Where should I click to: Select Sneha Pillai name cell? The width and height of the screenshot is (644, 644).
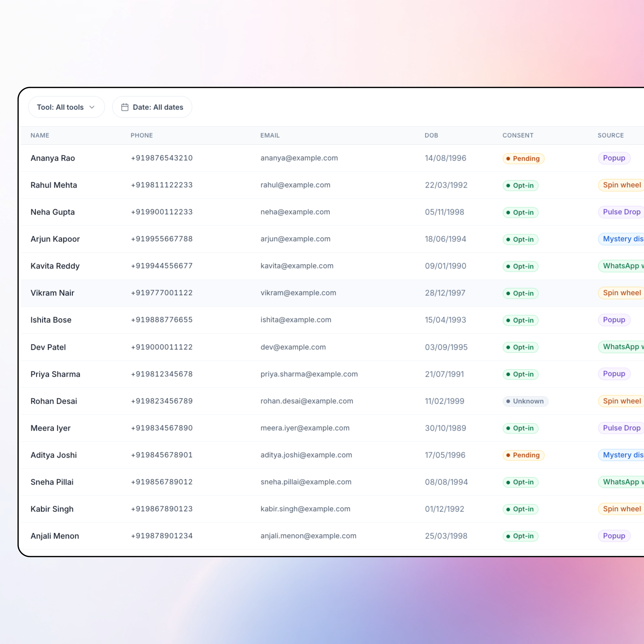[x=52, y=482]
